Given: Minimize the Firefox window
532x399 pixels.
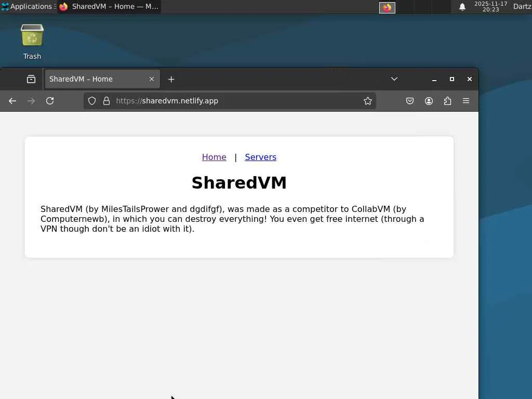Looking at the screenshot, I should coord(434,79).
